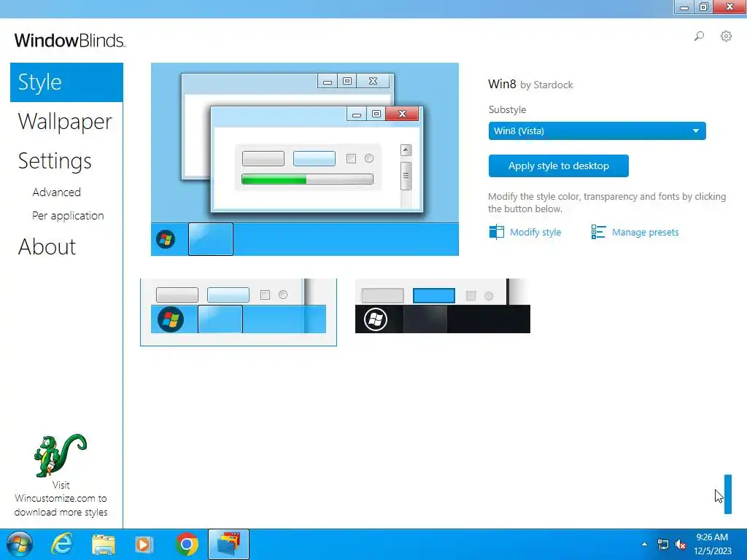
Task: Click Apply style to desktop
Action: 558,166
